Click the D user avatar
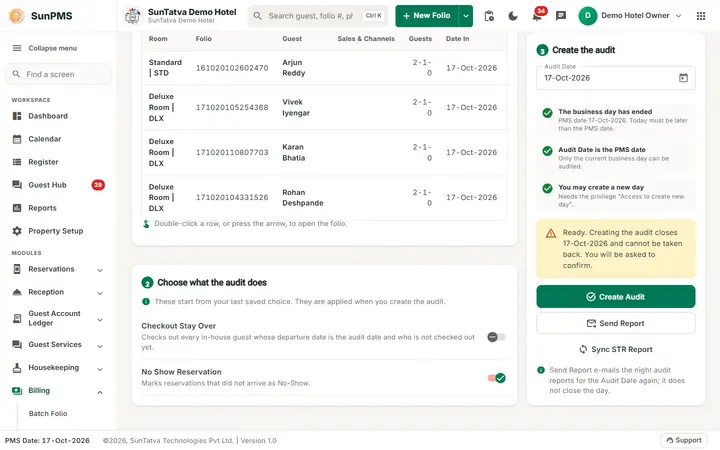 coord(587,16)
